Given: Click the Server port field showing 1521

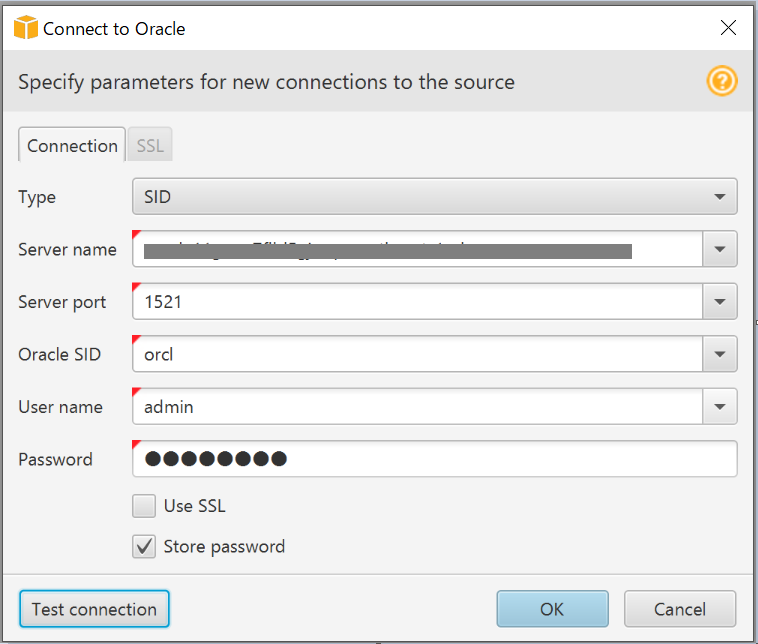Looking at the screenshot, I should pos(417,302).
